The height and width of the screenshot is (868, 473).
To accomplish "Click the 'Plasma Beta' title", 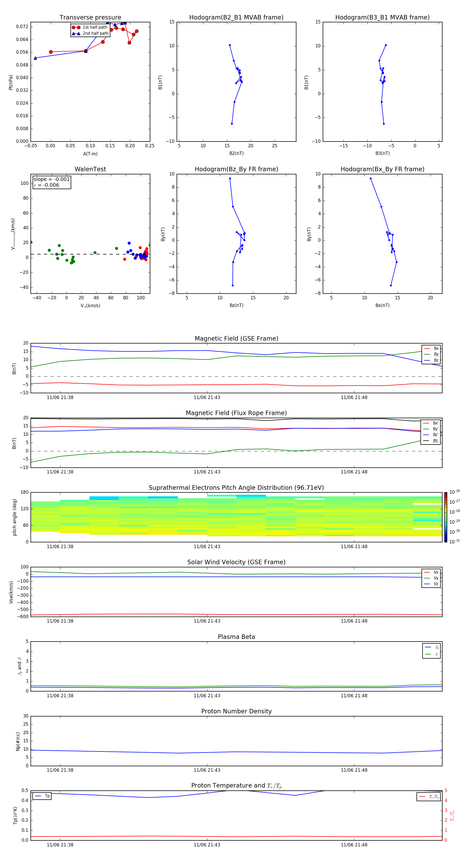I will click(x=236, y=637).
